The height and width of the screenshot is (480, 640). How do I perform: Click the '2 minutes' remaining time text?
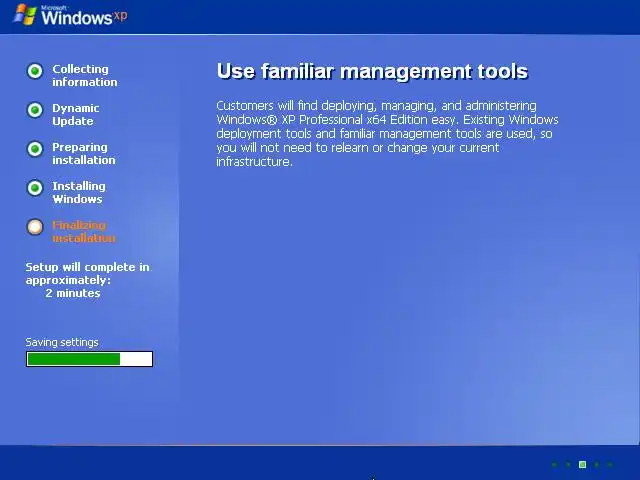coord(73,293)
